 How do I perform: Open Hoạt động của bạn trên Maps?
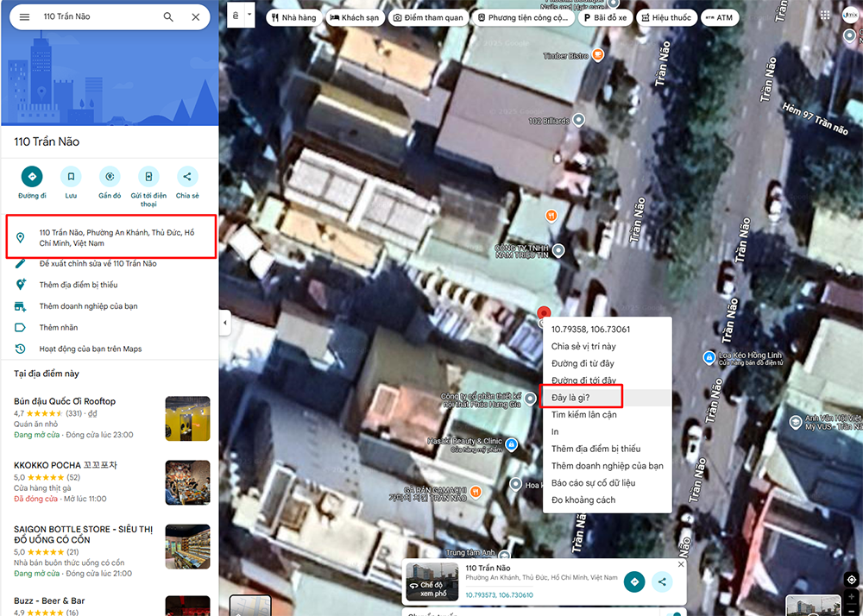click(x=91, y=349)
